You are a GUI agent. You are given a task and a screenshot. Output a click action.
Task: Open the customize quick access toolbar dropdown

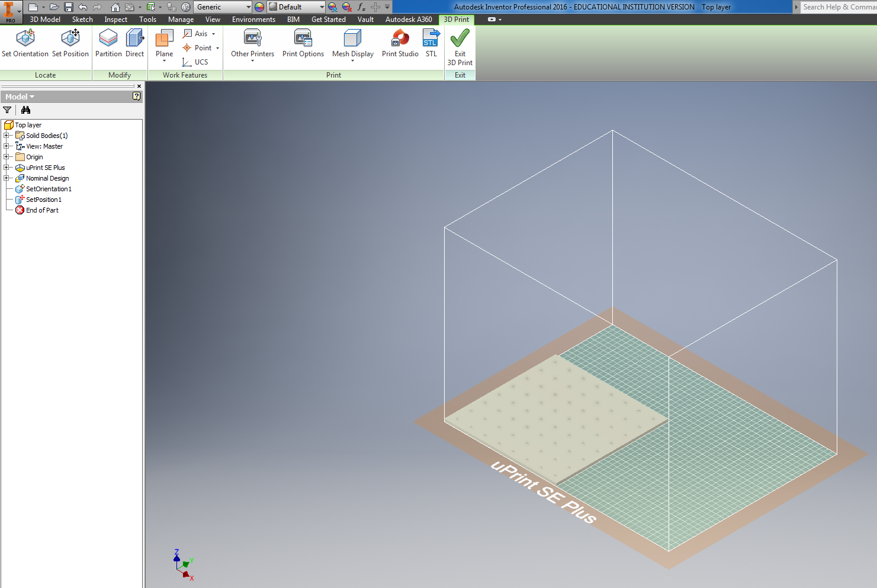[387, 7]
